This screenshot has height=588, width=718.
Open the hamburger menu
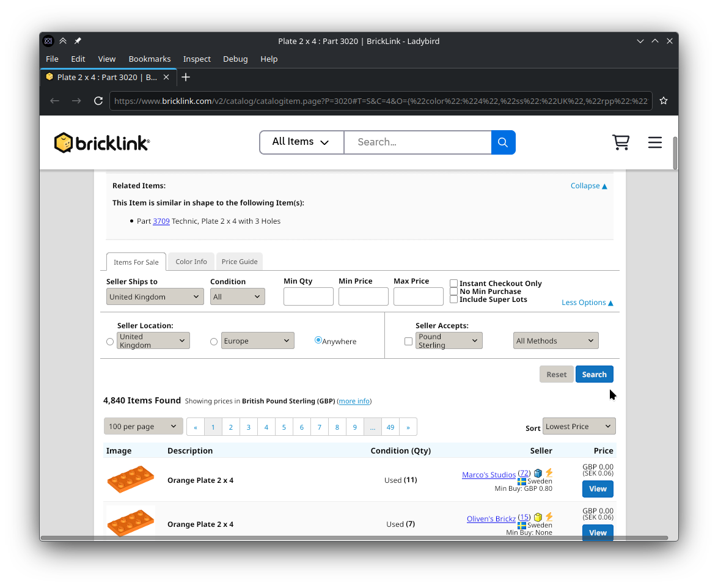point(655,142)
